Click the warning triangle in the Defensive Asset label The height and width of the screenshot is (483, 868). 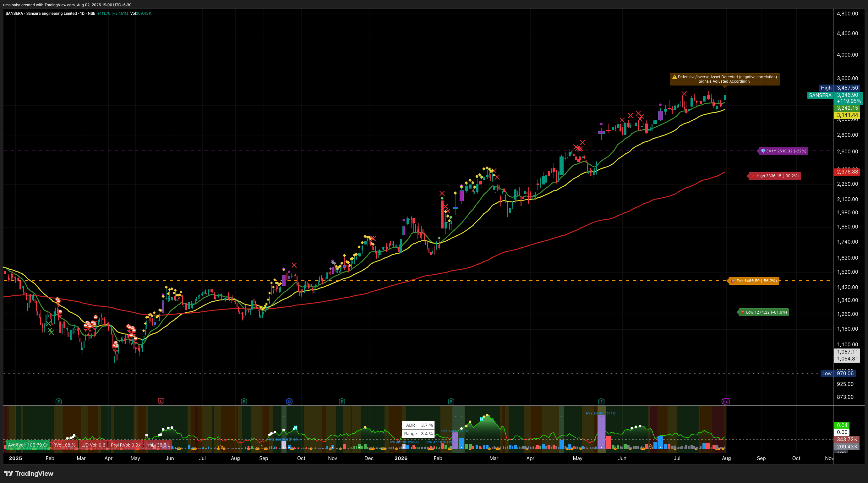674,77
